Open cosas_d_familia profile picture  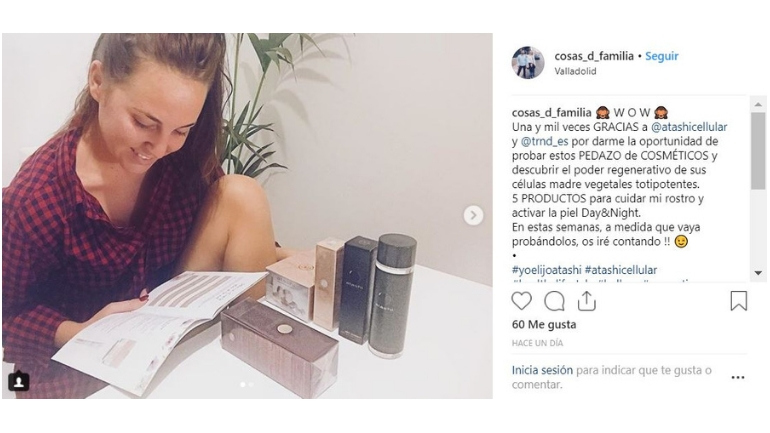528,63
